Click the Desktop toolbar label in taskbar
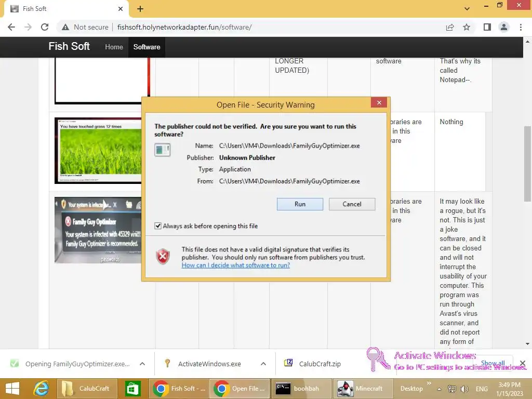This screenshot has height=399, width=532. (411, 389)
